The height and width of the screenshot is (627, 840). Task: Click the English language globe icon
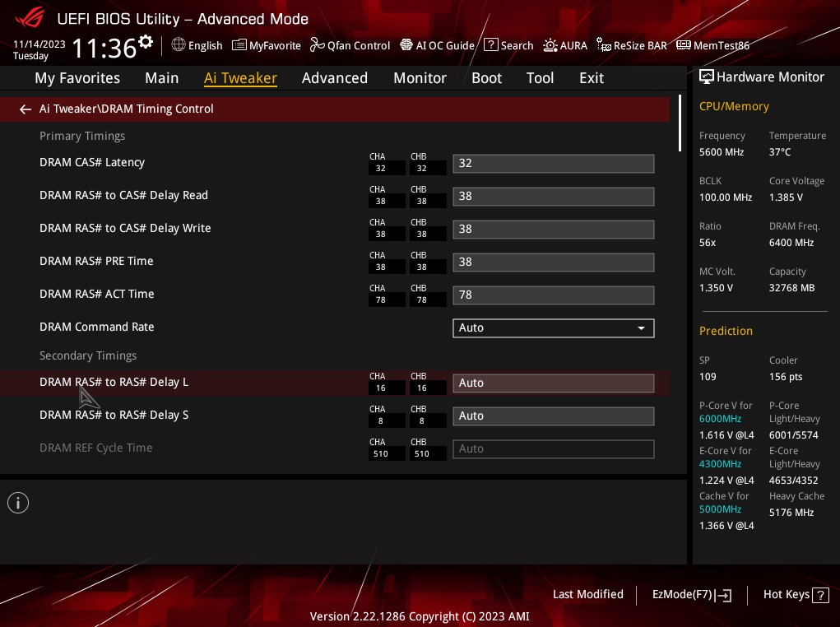179,44
